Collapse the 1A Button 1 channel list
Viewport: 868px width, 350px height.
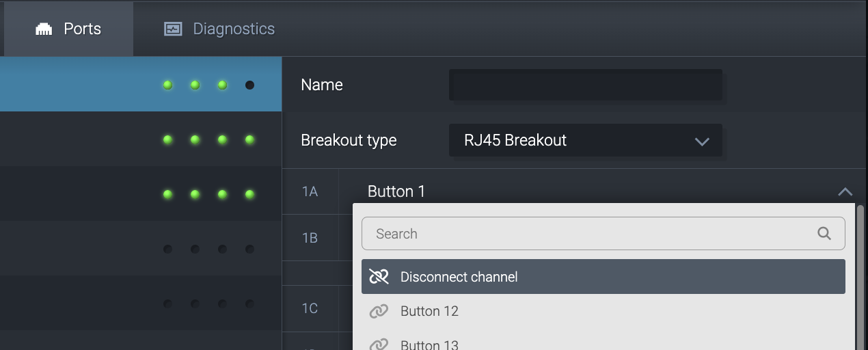click(x=845, y=192)
